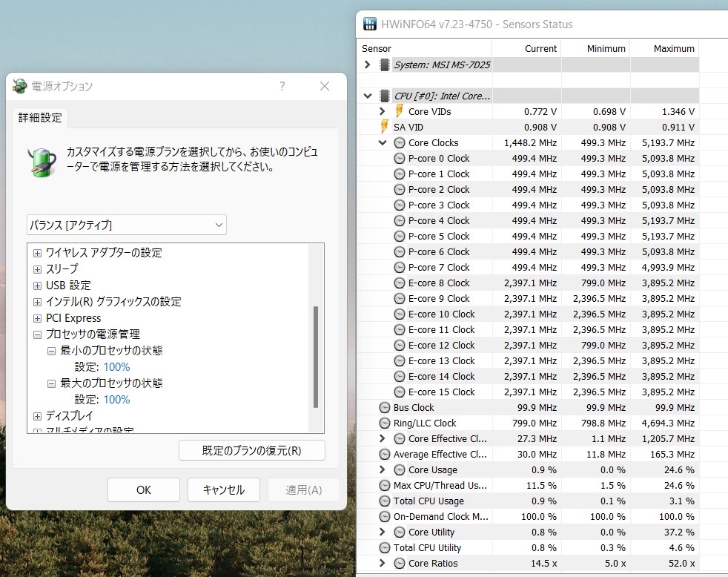Collapse the Core Clocks sensor row
Viewport: 728px width, 577px height.
pos(383,142)
